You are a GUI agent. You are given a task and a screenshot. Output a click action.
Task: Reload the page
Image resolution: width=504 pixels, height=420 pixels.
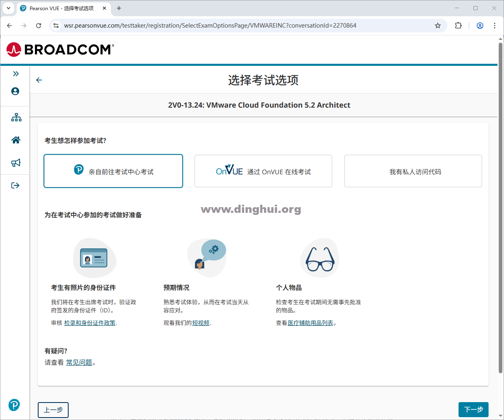[39, 26]
